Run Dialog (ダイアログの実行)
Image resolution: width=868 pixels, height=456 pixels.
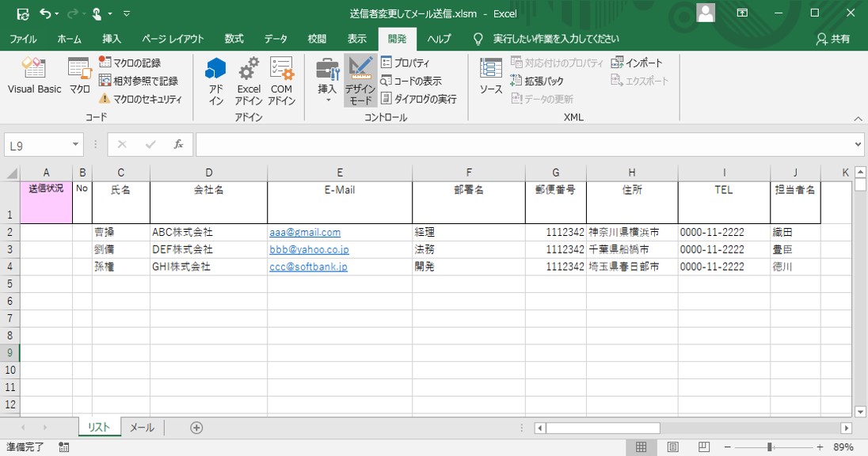(x=418, y=99)
